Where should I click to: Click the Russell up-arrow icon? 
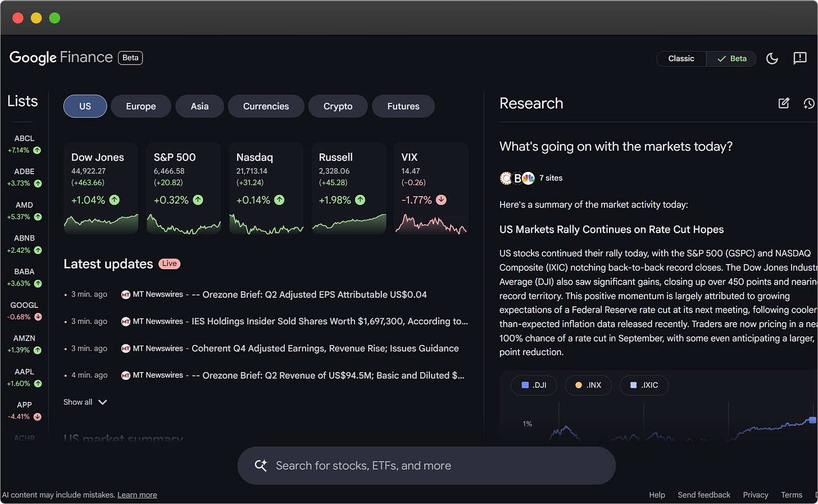coord(360,200)
